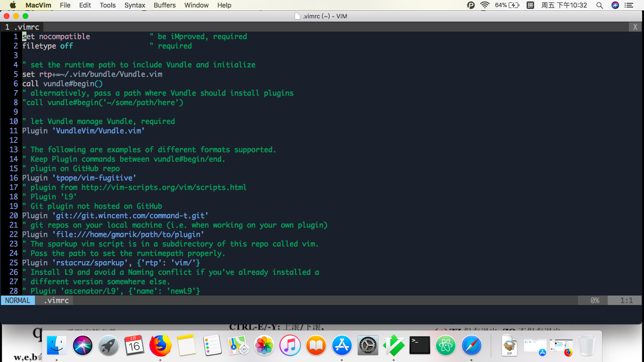
Task: Click the menu bar date and time
Action: [x=564, y=5]
